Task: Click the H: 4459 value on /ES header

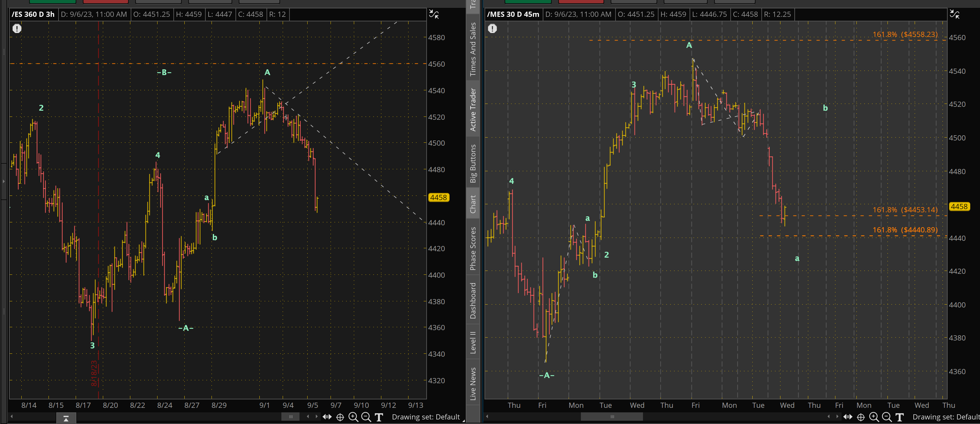Action: click(189, 15)
